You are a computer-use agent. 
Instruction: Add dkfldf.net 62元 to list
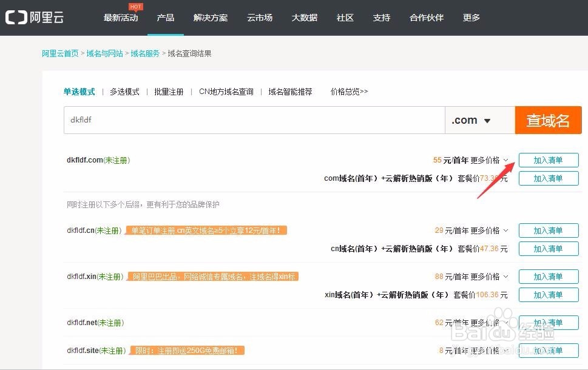(549, 323)
